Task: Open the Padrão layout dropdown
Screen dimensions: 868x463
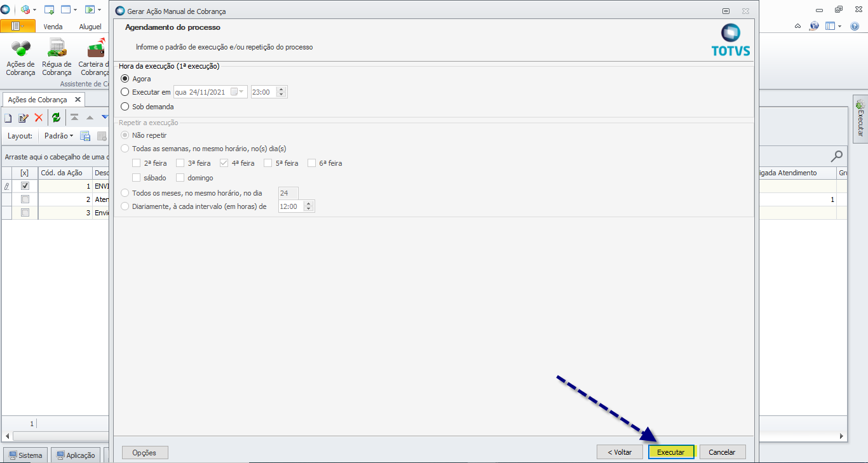Action: pos(58,136)
